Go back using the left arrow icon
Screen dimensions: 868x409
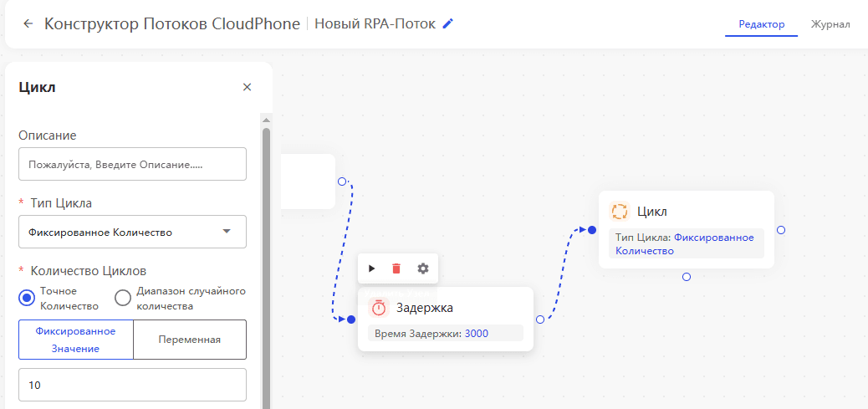point(28,23)
